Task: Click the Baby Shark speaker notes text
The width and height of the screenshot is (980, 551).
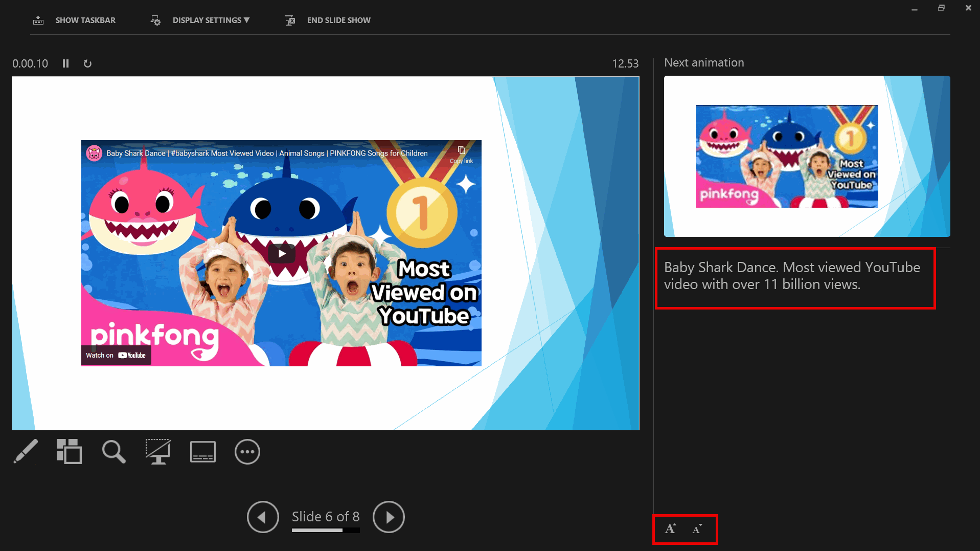Action: 792,276
